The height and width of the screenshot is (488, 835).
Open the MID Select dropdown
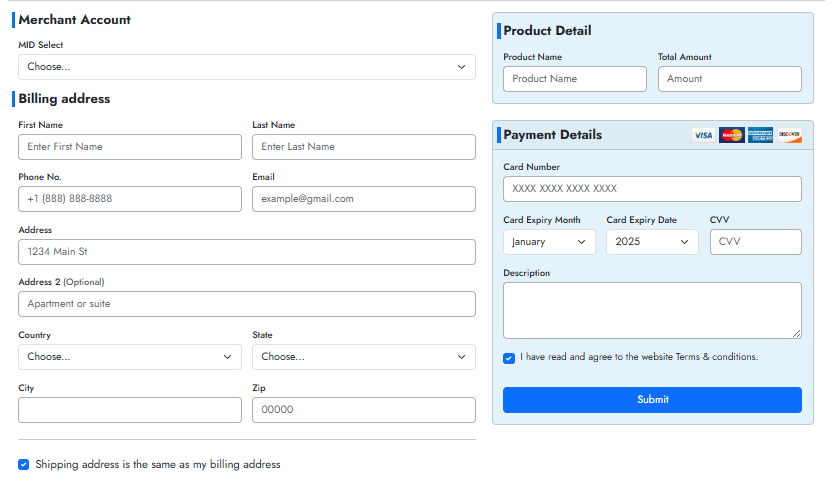[x=246, y=67]
